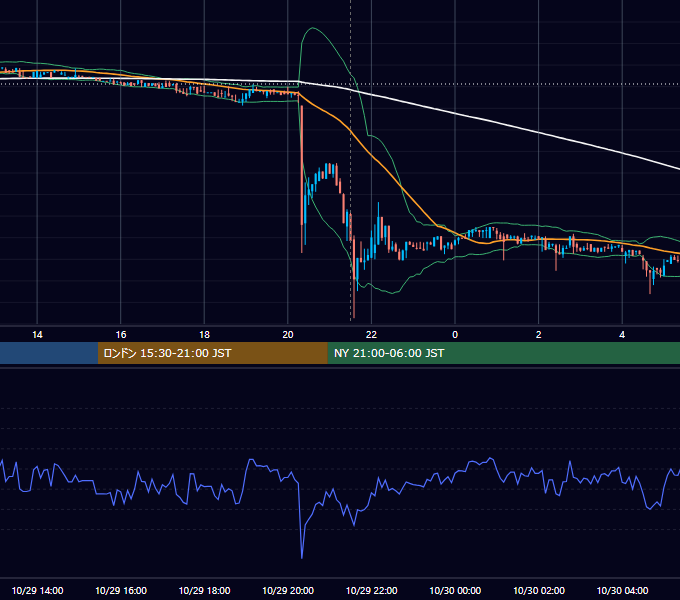Screen dimensions: 680x600
Task: Click the hour label 22 on upper axis
Action: [x=371, y=335]
